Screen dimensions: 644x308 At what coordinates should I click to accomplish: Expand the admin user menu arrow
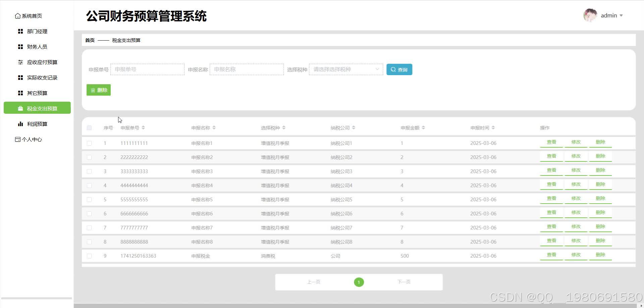(x=621, y=15)
